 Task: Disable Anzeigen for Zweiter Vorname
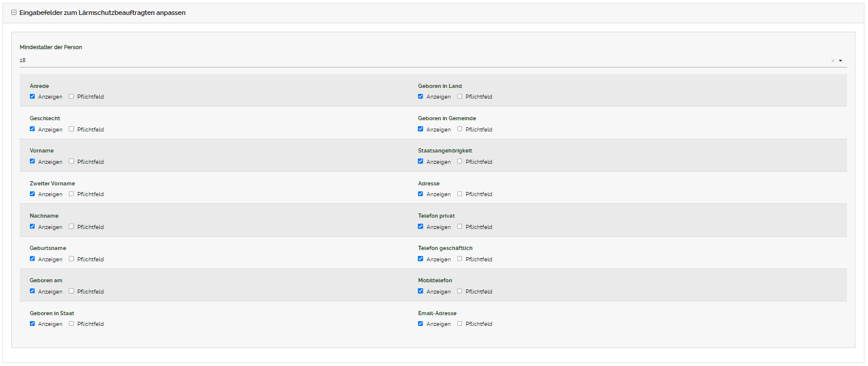32,194
